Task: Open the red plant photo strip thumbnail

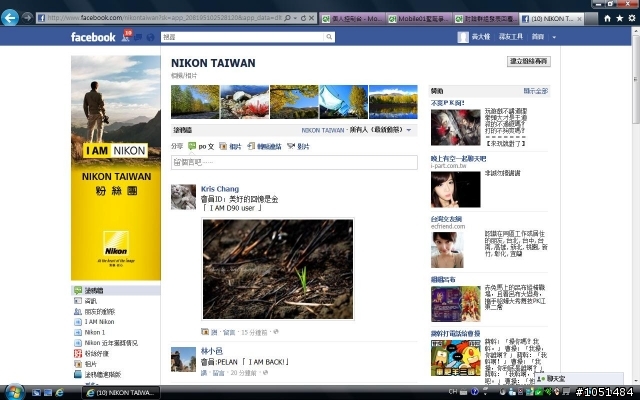Action: point(244,102)
